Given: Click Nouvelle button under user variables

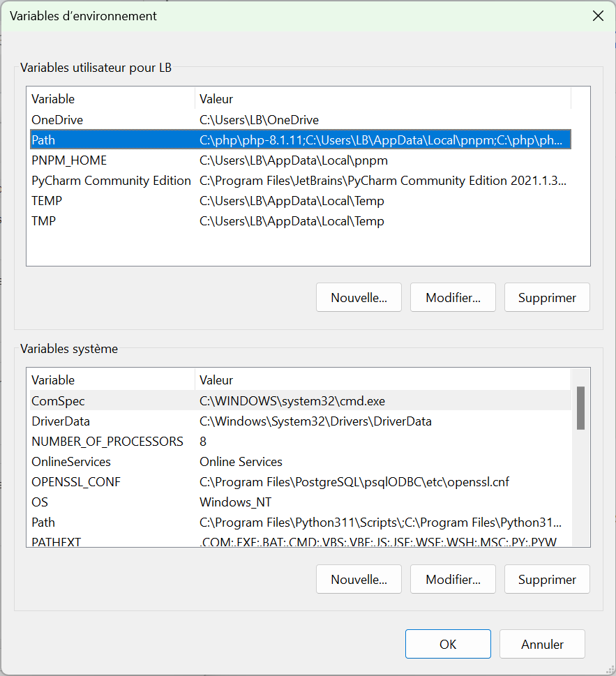Looking at the screenshot, I should click(x=359, y=297).
